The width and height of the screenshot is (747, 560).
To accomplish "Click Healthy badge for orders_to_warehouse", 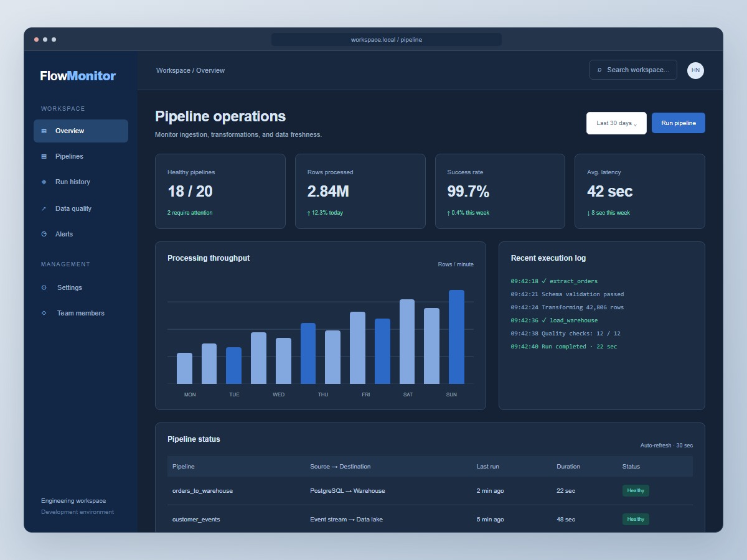I will point(636,490).
